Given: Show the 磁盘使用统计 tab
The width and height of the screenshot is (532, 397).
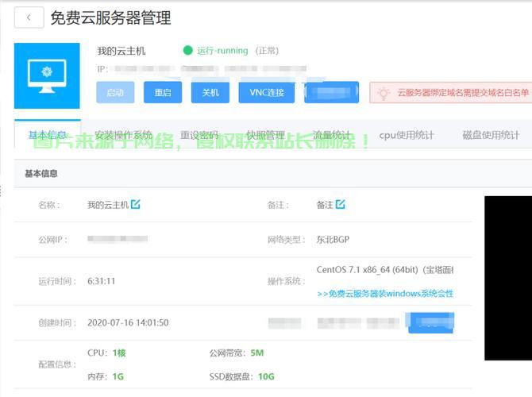Looking at the screenshot, I should pyautogui.click(x=491, y=135).
